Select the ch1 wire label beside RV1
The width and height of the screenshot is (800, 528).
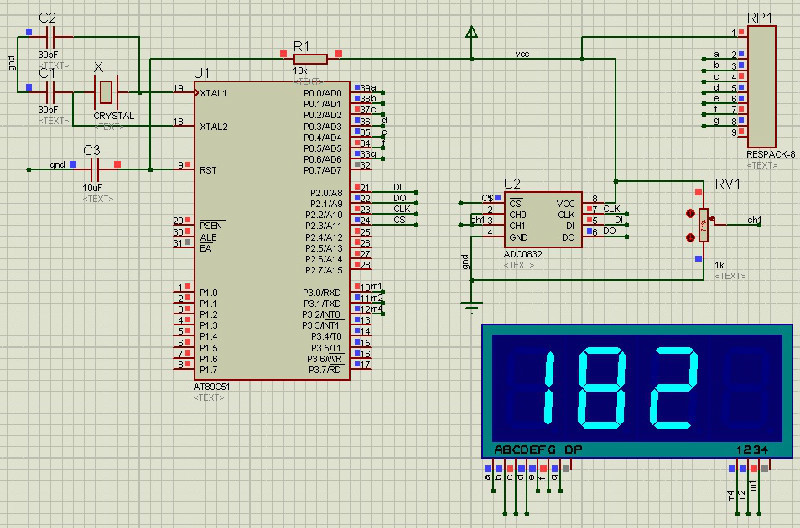coord(754,219)
